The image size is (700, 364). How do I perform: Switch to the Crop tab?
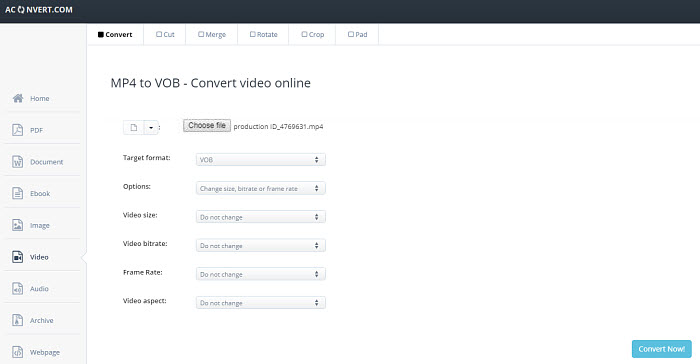tap(312, 34)
